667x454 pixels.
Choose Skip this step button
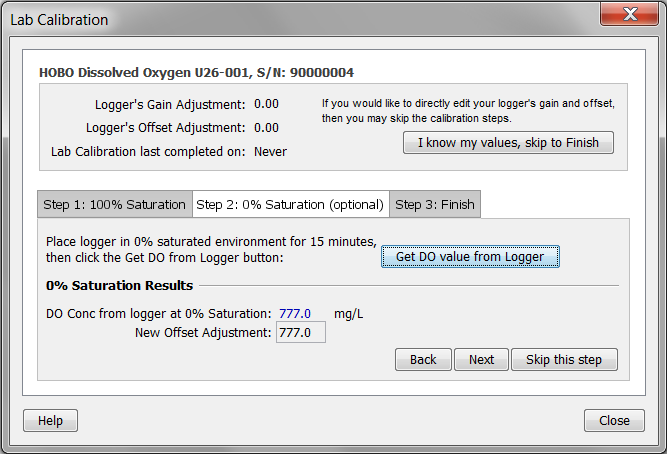tap(564, 359)
